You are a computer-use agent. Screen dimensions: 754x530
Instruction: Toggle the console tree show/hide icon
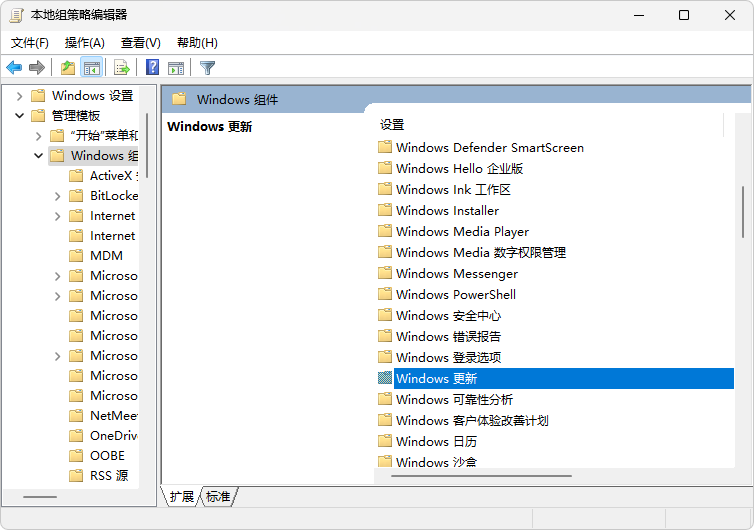click(91, 67)
